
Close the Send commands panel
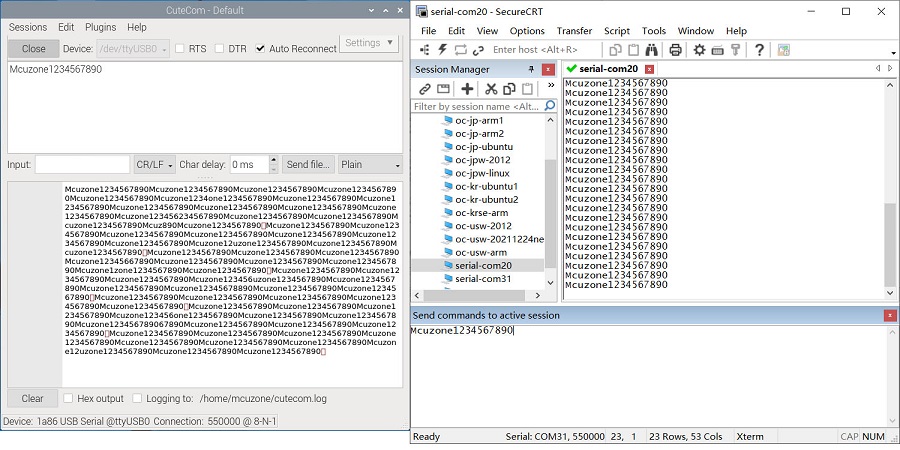(890, 315)
